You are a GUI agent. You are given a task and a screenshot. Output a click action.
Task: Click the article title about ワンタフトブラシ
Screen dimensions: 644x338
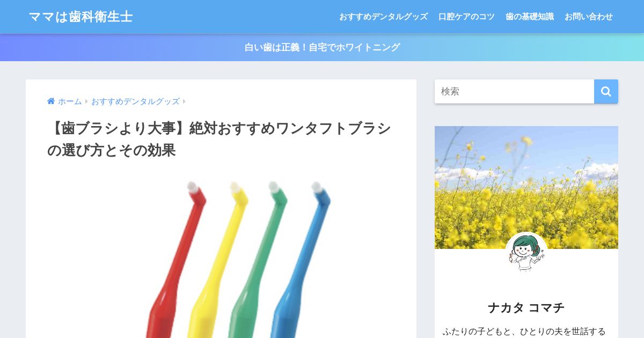coord(219,139)
